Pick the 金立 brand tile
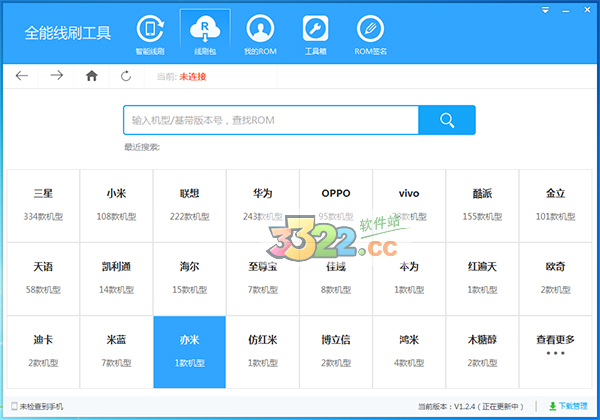Viewport: 600px width, 420px height. (555, 202)
